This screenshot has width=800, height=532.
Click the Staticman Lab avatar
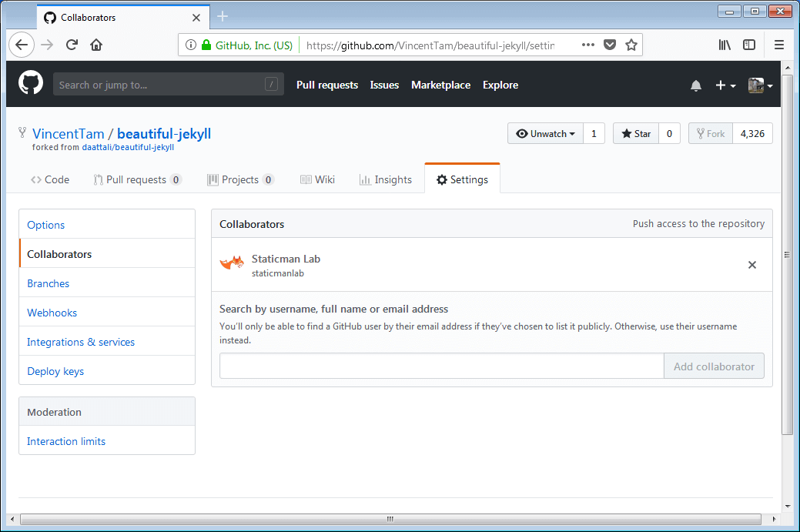click(x=232, y=264)
